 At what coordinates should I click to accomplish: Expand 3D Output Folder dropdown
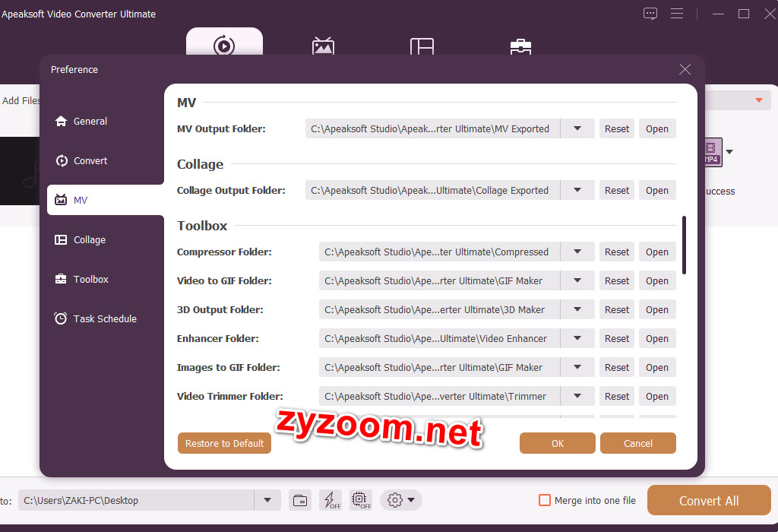577,309
